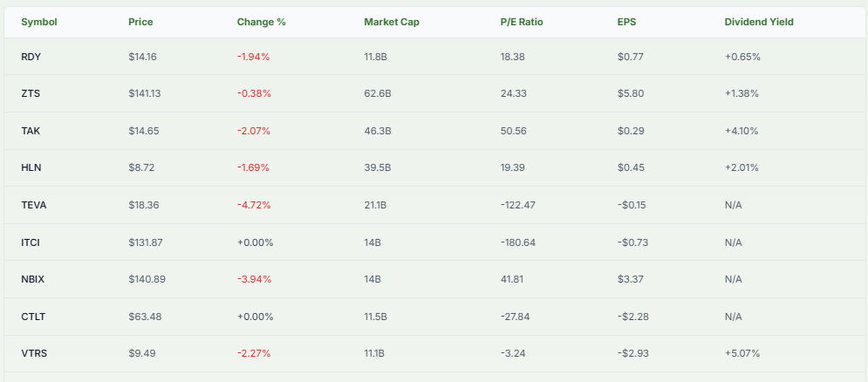Sort by EPS column header
Screen dimensions: 868x382
click(626, 22)
